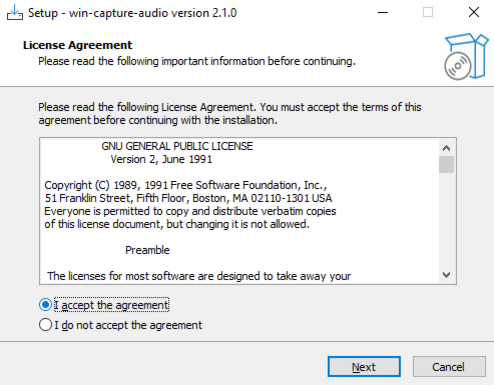
Task: Click the greyed-out maximize window button
Action: (428, 13)
